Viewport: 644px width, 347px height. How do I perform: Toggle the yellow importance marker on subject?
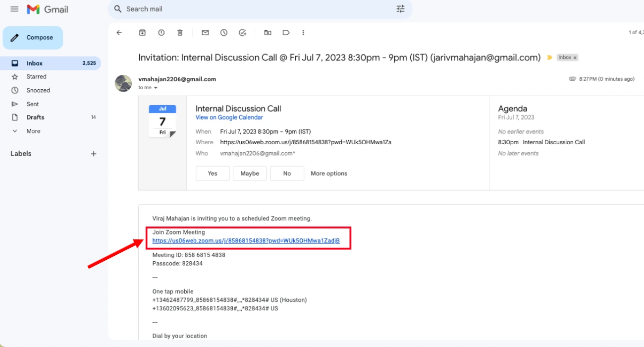tap(549, 58)
